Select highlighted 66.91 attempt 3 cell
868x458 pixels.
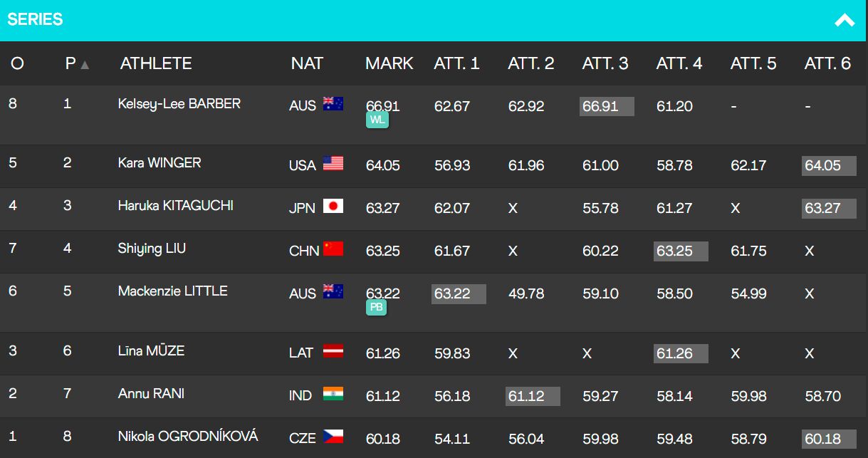pos(607,107)
